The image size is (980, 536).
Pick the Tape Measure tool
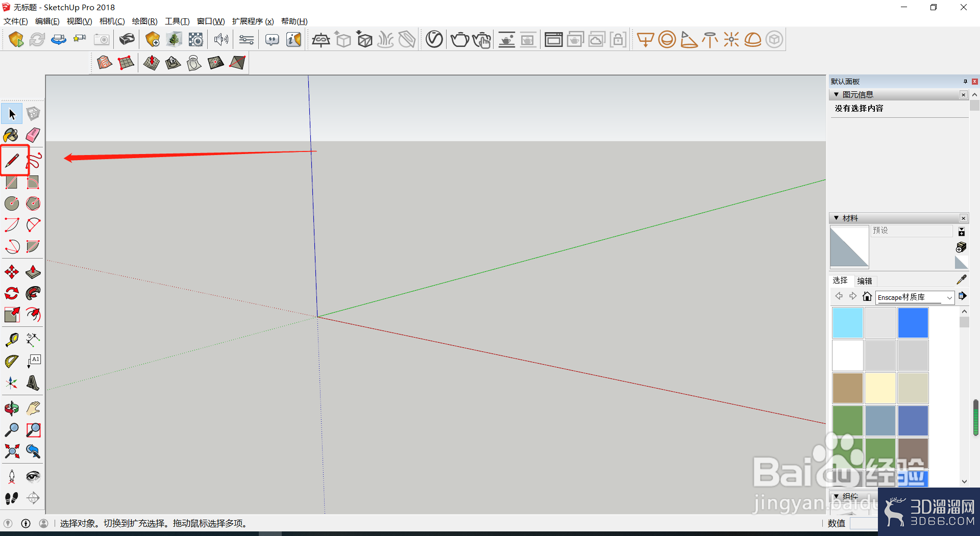(x=12, y=340)
